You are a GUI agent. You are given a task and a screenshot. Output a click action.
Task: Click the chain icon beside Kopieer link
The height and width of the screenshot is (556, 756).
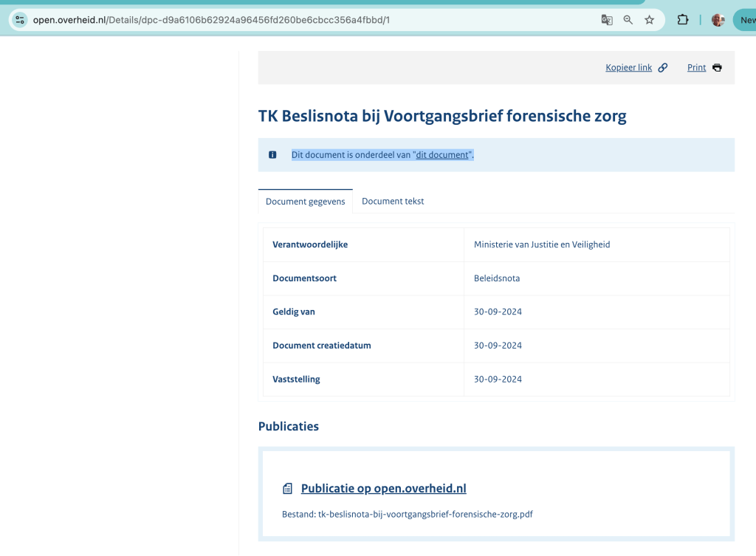(663, 68)
